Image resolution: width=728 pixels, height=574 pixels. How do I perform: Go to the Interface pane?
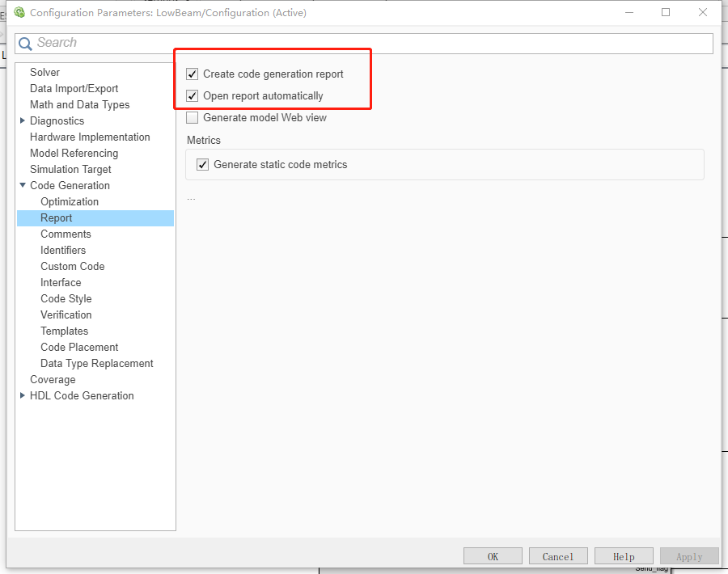(x=61, y=283)
